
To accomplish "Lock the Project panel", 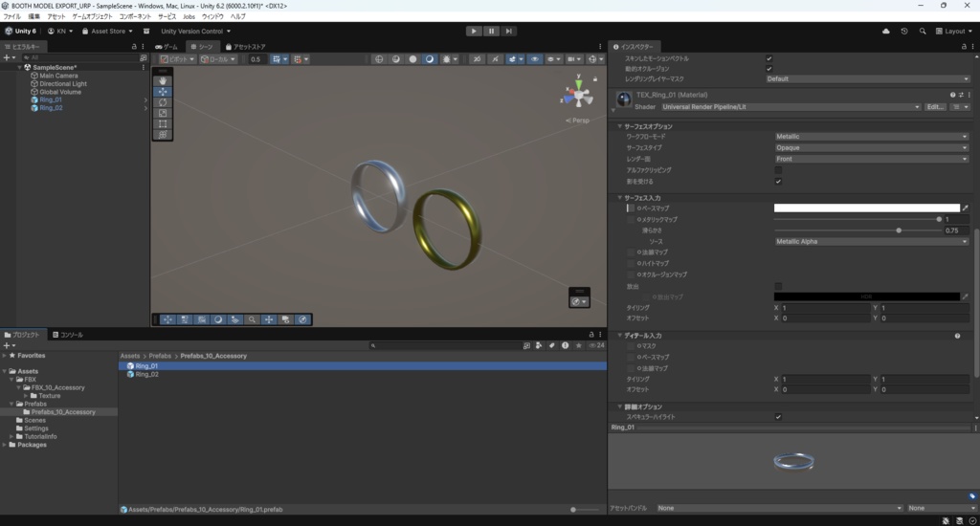I will tap(591, 335).
